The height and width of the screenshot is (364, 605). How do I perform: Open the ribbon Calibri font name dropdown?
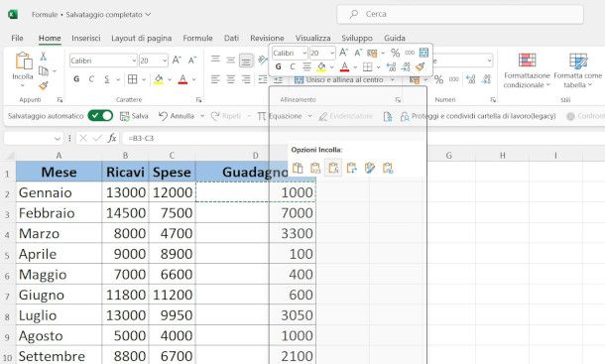pos(134,61)
